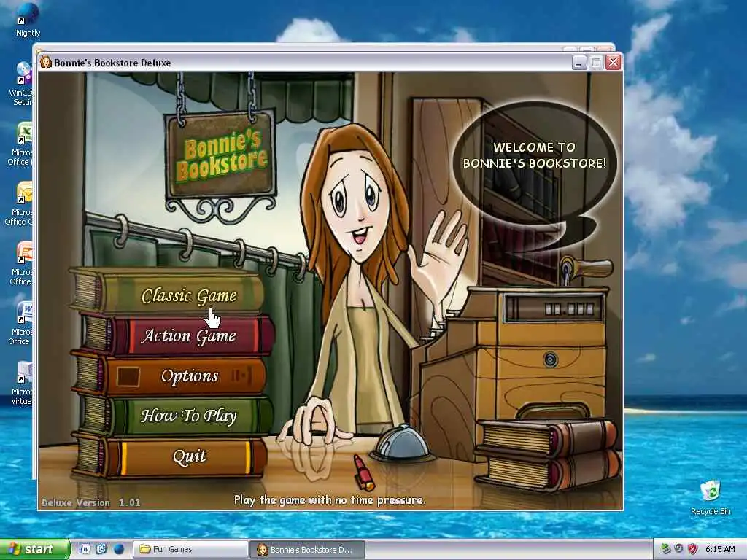Open the Microsoft Excel desktop shortcut
This screenshot has width=747, height=560.
21,144
